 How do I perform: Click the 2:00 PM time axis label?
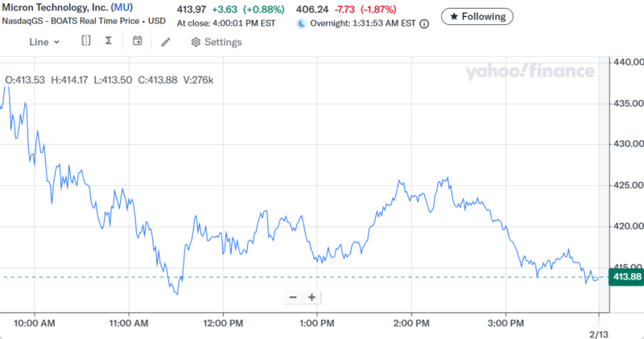click(x=411, y=324)
